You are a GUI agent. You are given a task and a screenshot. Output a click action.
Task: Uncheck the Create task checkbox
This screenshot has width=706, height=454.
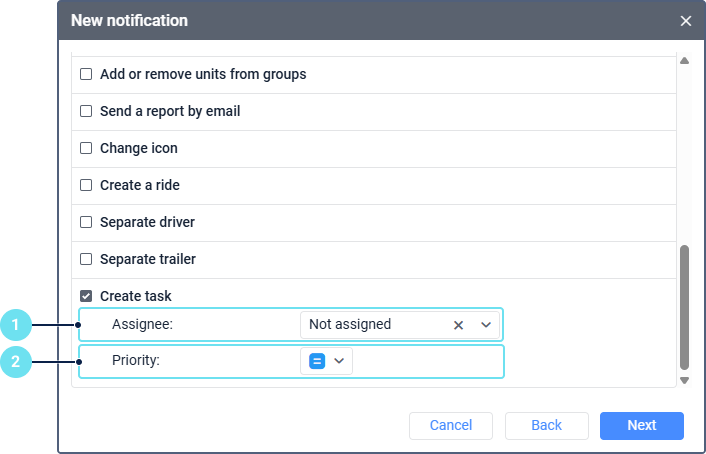pyautogui.click(x=86, y=296)
